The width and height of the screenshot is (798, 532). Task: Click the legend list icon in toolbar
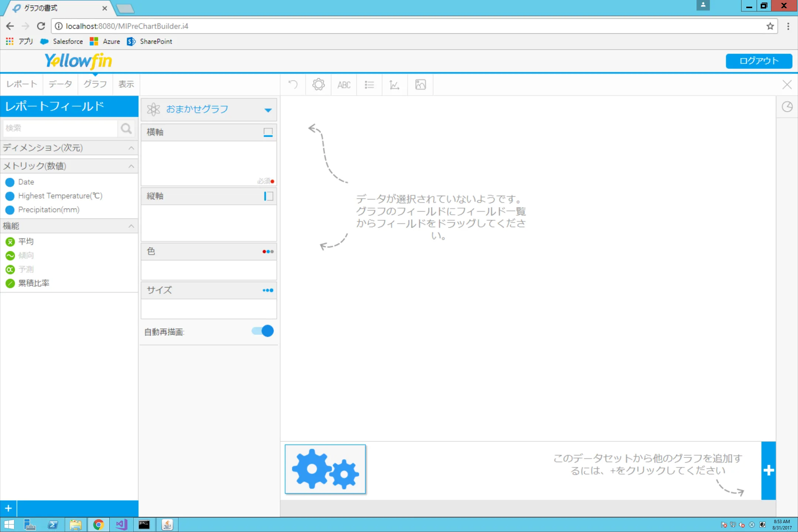(369, 85)
